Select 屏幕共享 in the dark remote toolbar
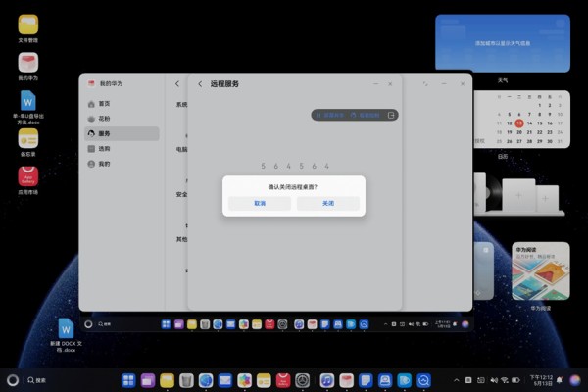 click(x=330, y=116)
